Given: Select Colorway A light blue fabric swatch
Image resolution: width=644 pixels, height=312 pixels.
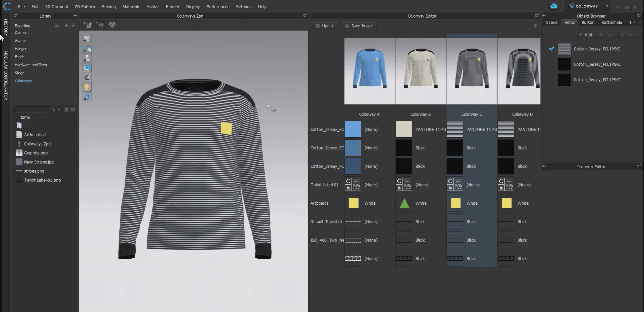Looking at the screenshot, I should pyautogui.click(x=352, y=129).
